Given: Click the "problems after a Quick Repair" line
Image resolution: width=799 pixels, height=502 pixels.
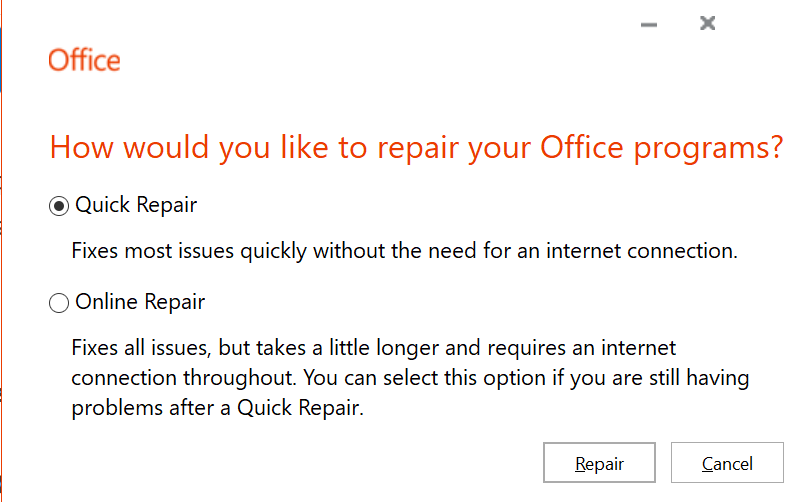Looking at the screenshot, I should pos(217,409).
